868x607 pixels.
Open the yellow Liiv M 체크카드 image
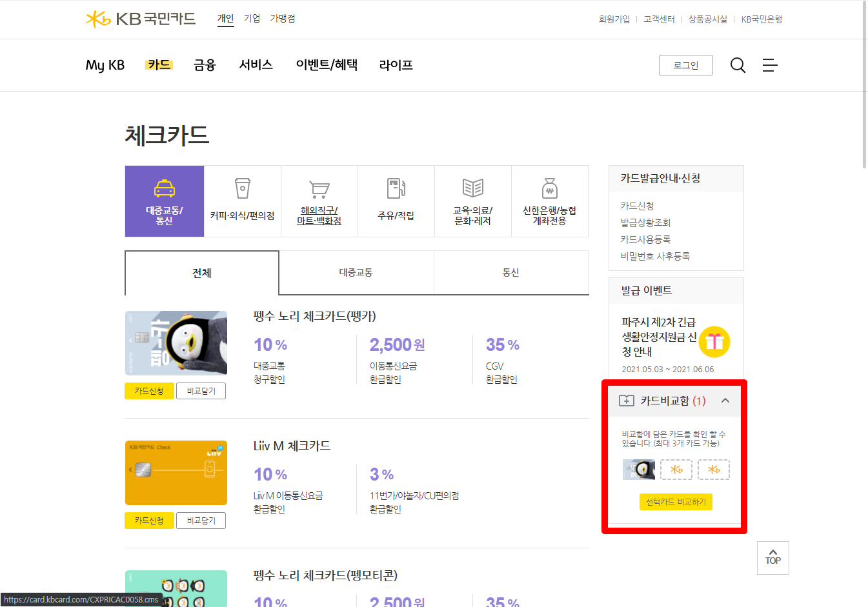176,473
